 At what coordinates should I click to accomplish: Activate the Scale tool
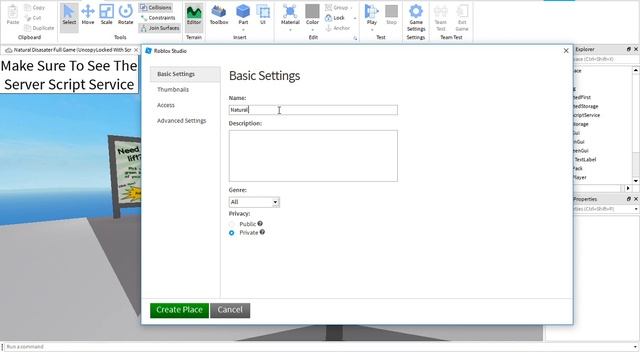tap(107, 15)
